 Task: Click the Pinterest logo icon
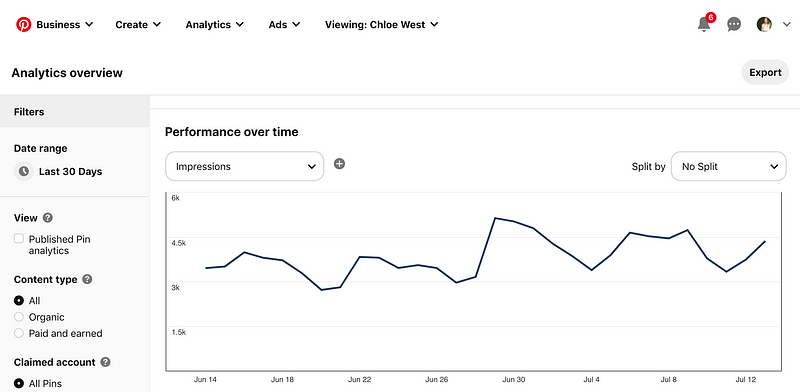[x=23, y=24]
